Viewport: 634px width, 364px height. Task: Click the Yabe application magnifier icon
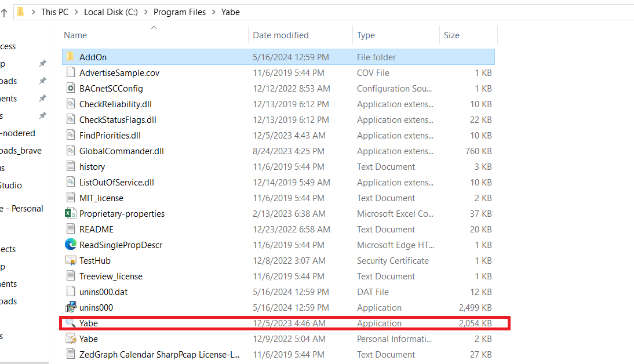70,323
